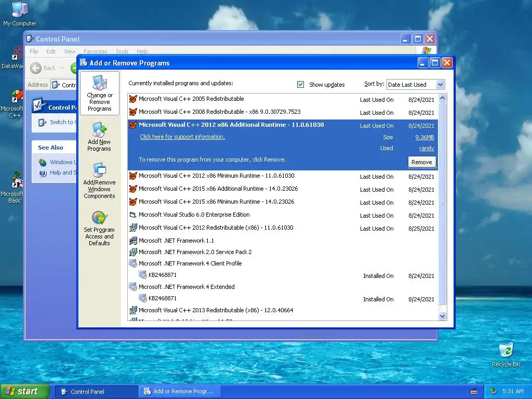This screenshot has width=532, height=399.
Task: Select Visual C++ 2012 Redistributable (x86) row
Action: [283, 228]
